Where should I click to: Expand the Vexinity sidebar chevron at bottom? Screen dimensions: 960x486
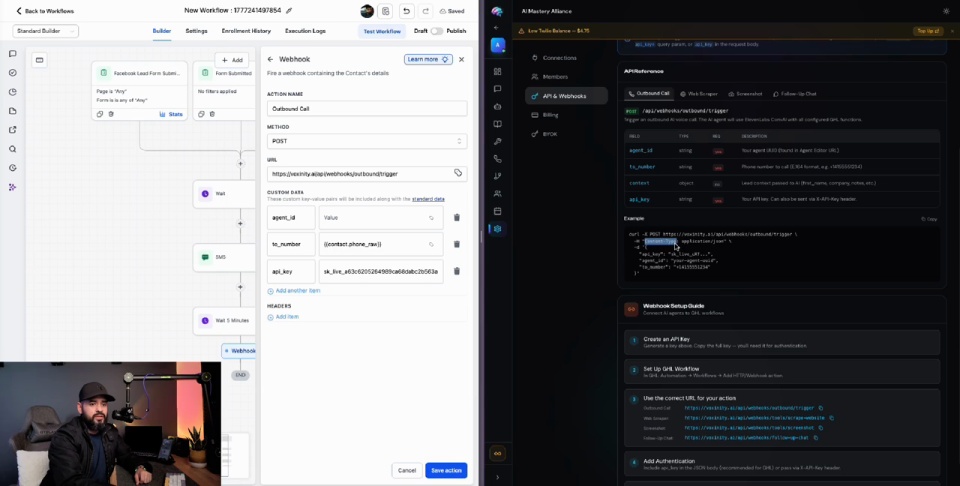click(497, 477)
